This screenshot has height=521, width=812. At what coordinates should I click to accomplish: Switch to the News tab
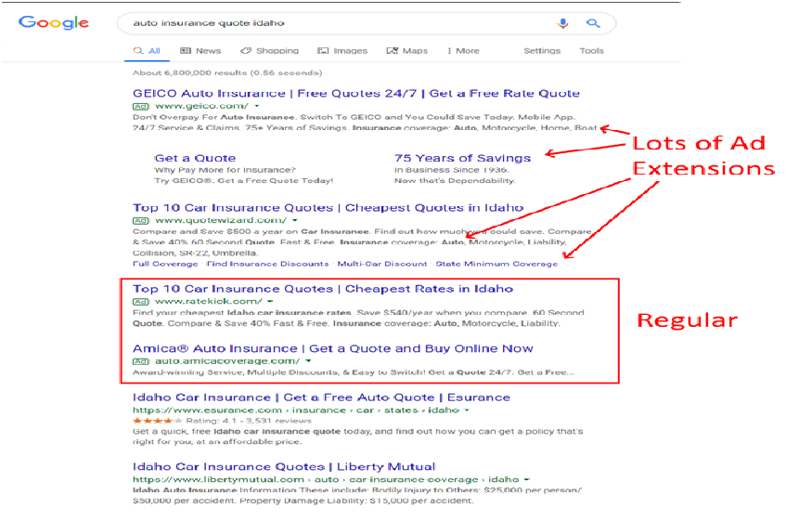(200, 51)
